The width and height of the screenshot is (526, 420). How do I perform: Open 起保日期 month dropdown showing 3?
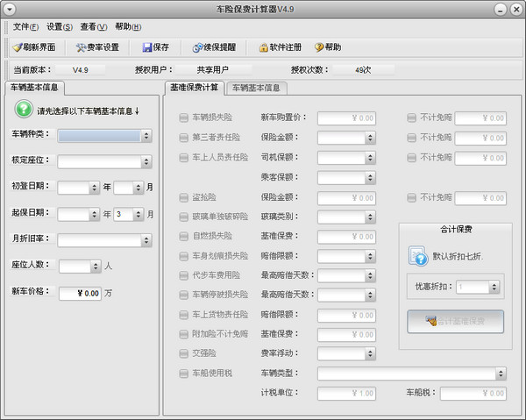pyautogui.click(x=129, y=214)
